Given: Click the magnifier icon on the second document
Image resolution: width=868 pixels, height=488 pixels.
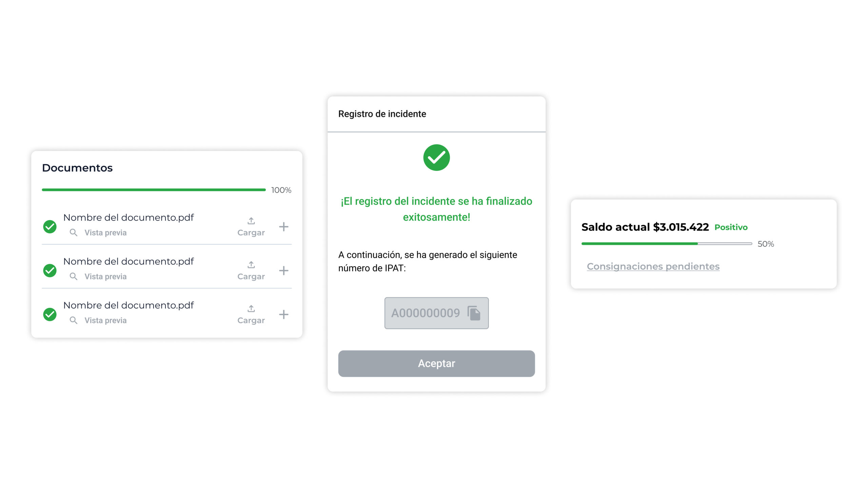Looking at the screenshot, I should pos(73,276).
